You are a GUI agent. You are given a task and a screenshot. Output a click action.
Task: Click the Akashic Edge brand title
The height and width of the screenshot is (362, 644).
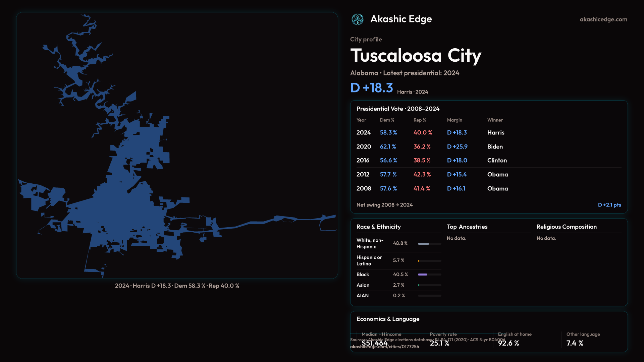pos(401,19)
